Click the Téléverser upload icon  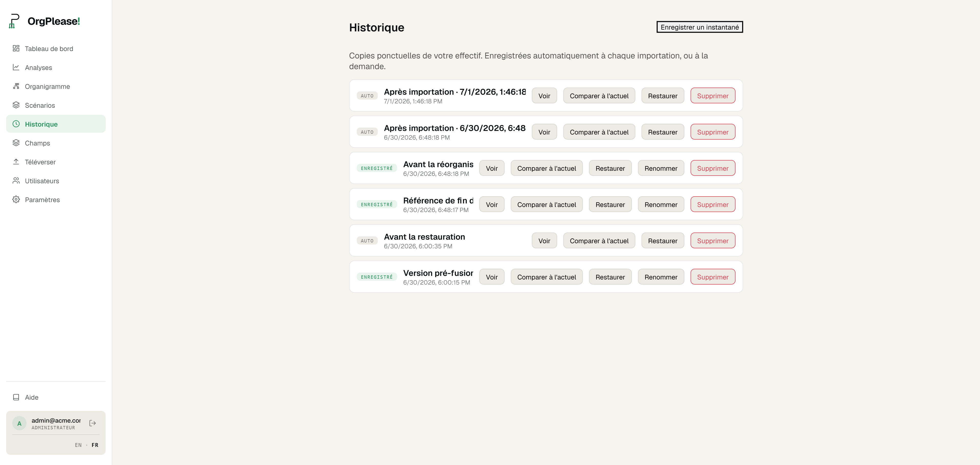(16, 162)
